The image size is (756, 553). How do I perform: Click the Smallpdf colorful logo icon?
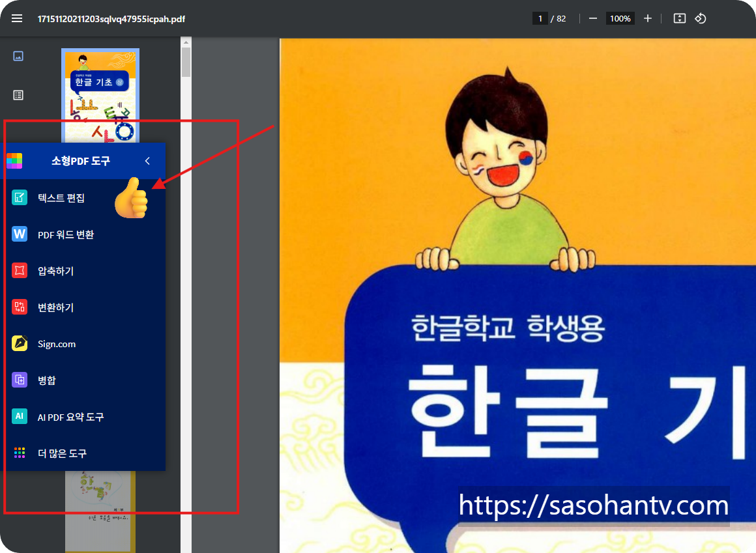coord(14,160)
